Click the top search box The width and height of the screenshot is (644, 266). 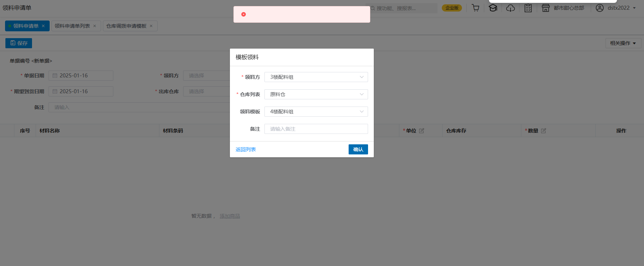point(402,8)
